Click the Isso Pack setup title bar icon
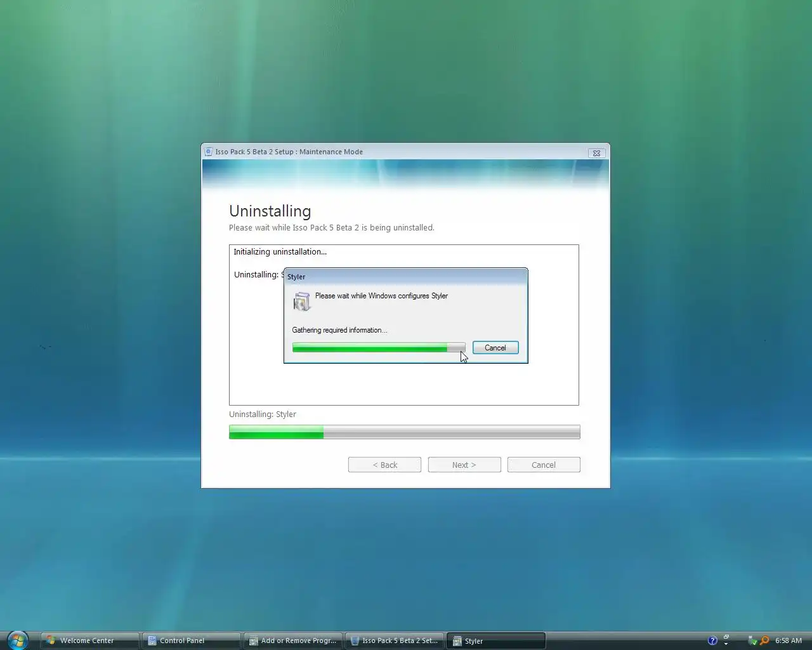The width and height of the screenshot is (812, 650). [209, 152]
